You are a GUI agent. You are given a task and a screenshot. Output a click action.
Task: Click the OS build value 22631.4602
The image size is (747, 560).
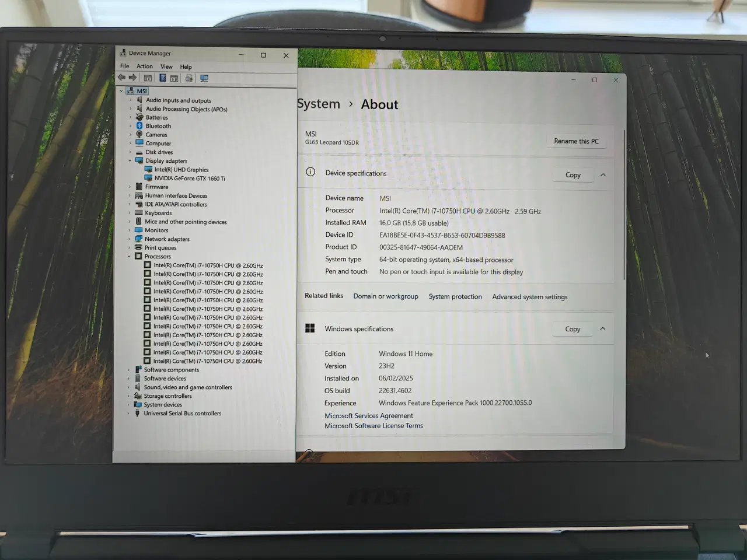pos(395,391)
